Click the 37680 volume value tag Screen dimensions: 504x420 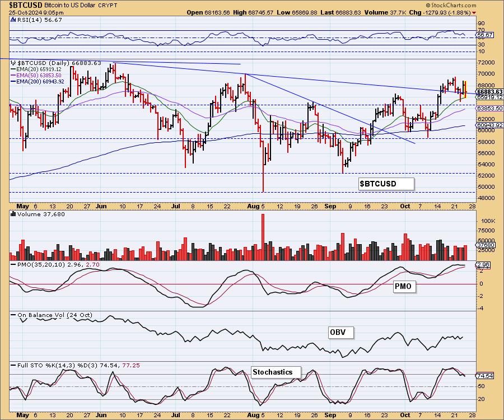click(486, 245)
